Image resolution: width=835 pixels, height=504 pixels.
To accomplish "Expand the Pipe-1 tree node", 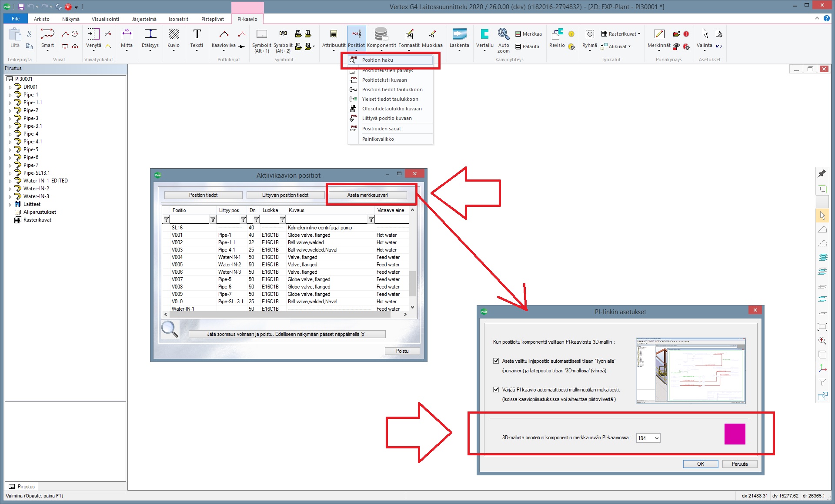I will click(10, 95).
